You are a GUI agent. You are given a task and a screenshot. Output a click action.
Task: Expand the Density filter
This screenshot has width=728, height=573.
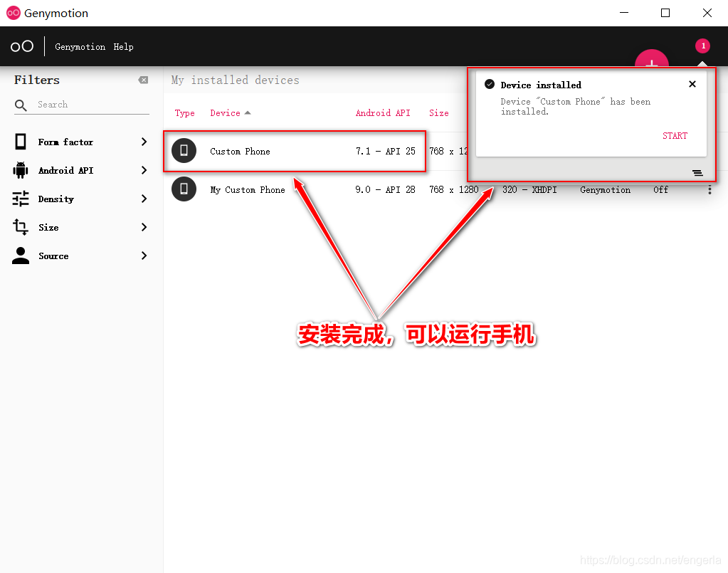tap(144, 199)
